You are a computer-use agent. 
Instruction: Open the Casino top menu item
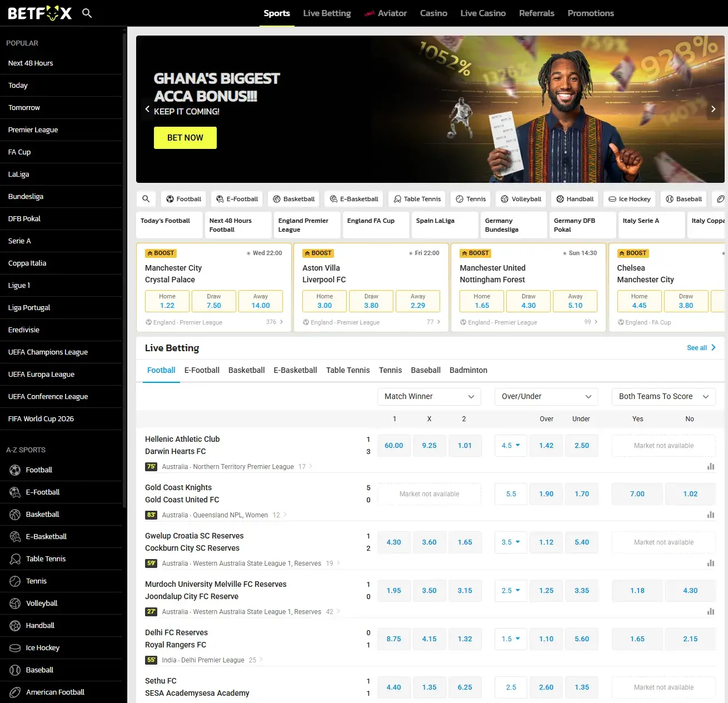point(433,13)
